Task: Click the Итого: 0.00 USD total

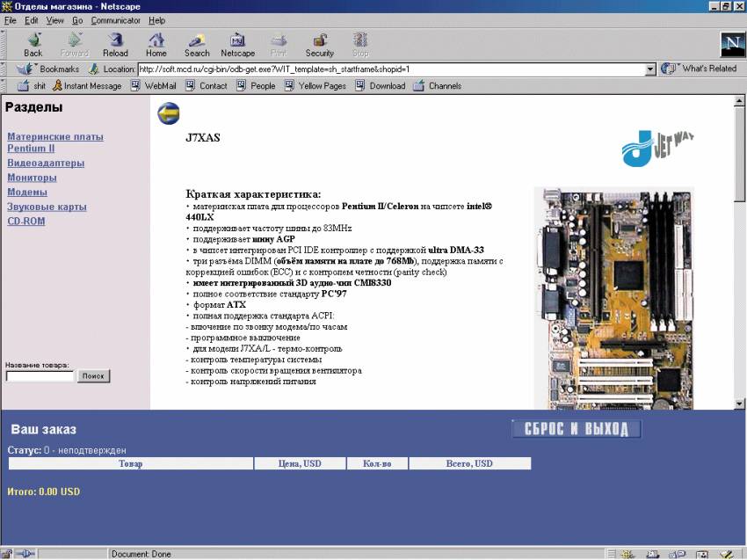Action: point(44,491)
